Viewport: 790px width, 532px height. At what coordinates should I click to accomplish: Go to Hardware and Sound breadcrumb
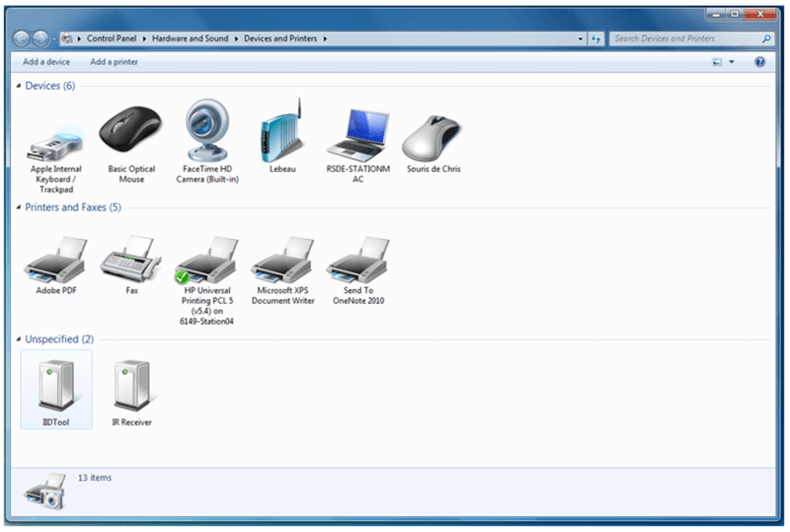point(190,38)
